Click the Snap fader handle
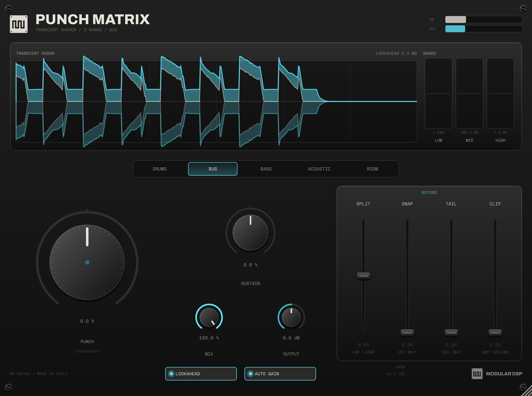Screen dimensions: 532x396 click(x=407, y=333)
